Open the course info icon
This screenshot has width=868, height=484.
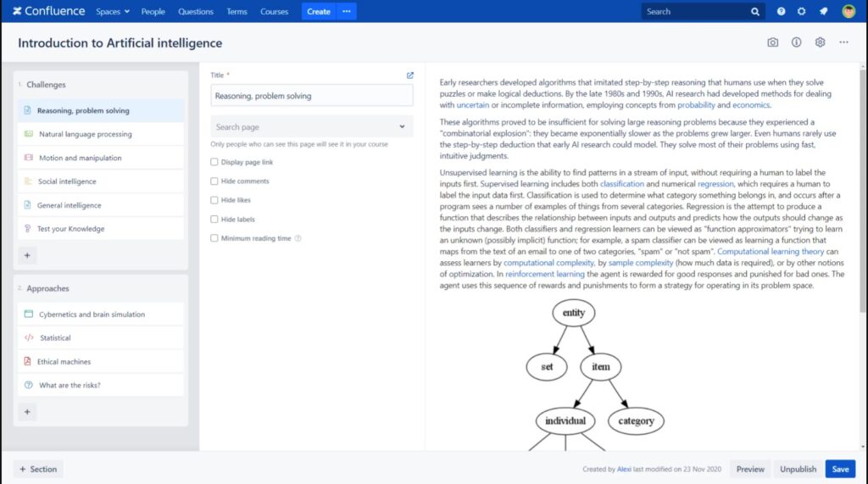click(796, 42)
